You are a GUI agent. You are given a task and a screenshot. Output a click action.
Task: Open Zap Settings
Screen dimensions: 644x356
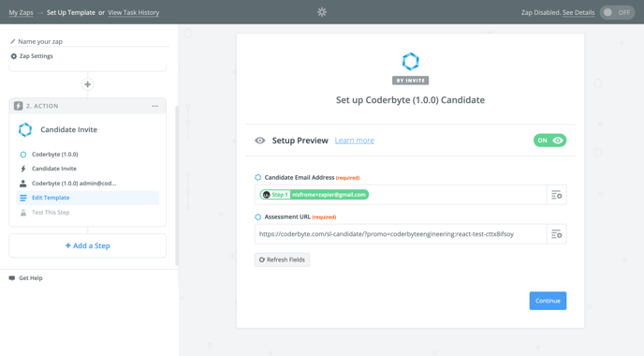coord(32,56)
